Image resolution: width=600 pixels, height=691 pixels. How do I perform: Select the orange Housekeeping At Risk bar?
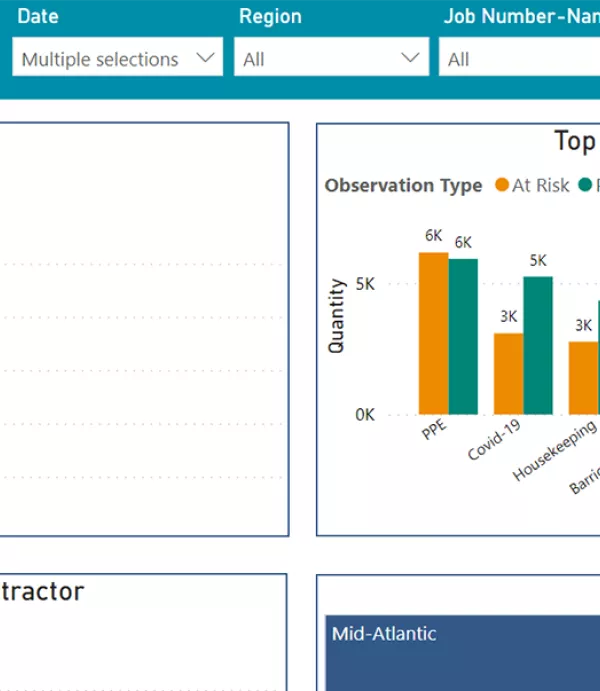(x=583, y=378)
